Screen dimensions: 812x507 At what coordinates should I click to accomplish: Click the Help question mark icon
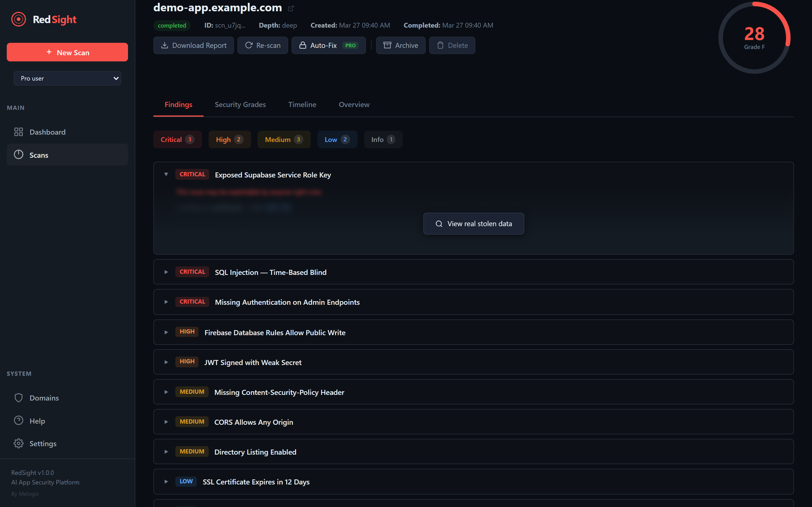18,421
